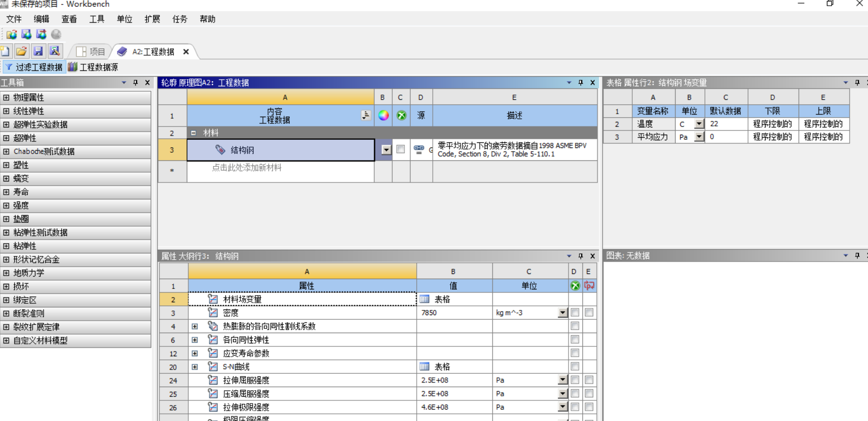Click the table icon in S-N曲线 row
This screenshot has width=868, height=421.
point(424,367)
